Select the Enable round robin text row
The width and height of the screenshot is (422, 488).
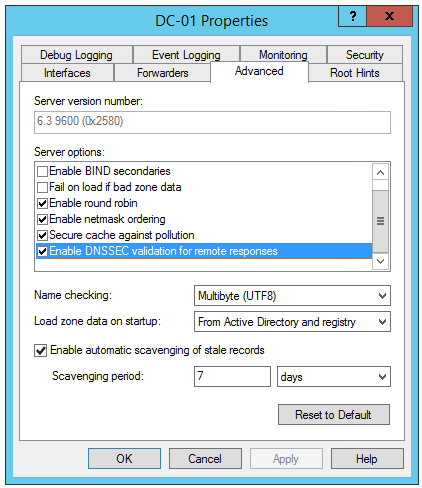coord(93,203)
